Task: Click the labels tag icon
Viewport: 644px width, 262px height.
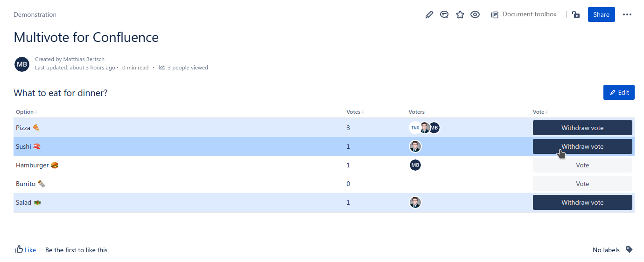Action: pos(629,249)
